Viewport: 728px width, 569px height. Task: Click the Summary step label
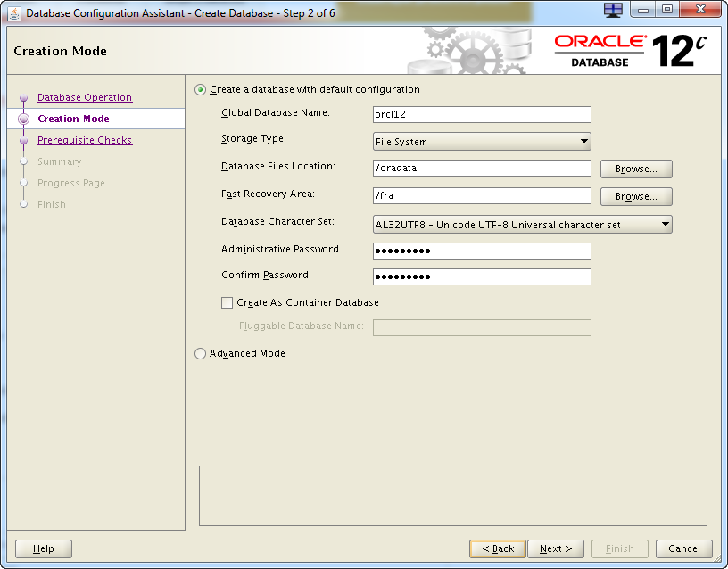click(x=60, y=161)
